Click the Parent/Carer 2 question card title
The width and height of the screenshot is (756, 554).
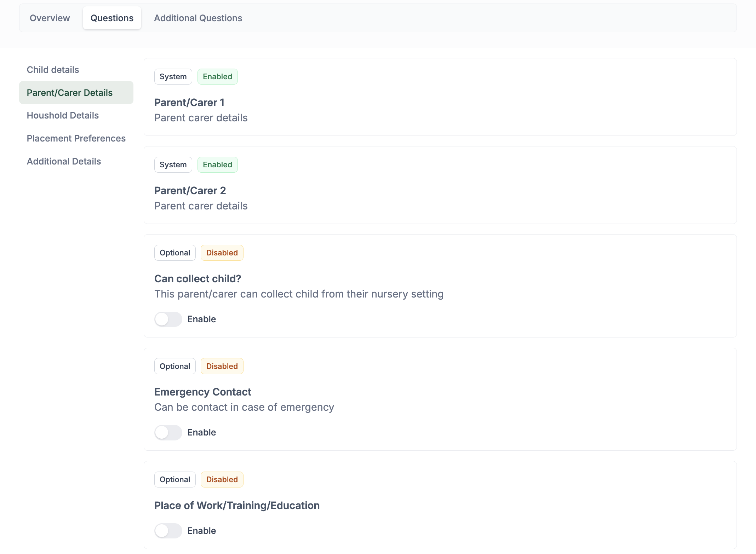coord(190,191)
